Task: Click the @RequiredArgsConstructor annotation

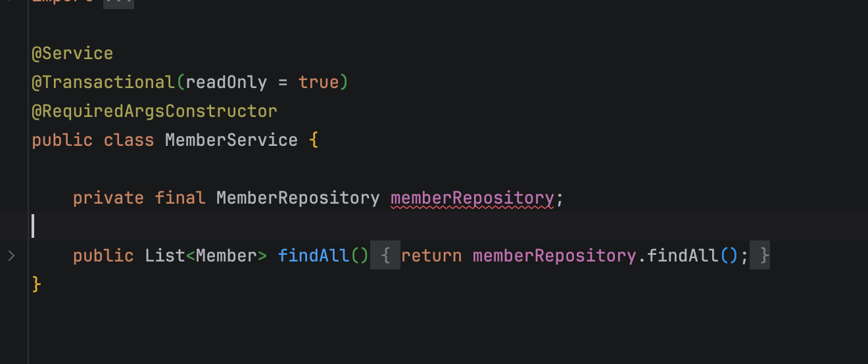Action: tap(155, 111)
